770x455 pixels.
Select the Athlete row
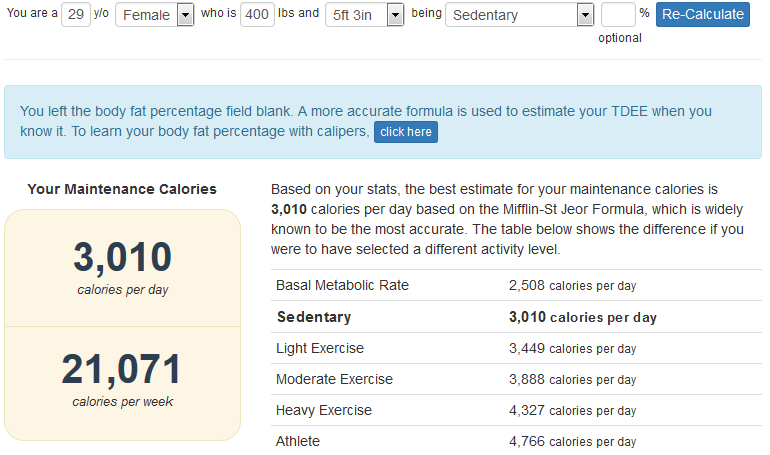click(x=516, y=441)
